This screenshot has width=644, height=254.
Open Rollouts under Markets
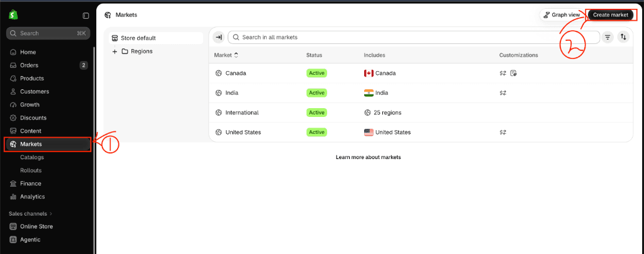click(31, 170)
